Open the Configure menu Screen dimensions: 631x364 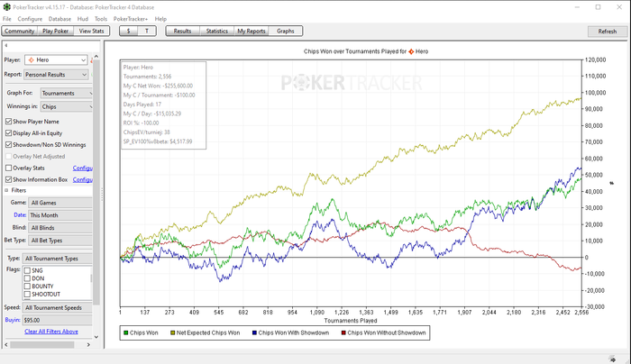coord(30,19)
